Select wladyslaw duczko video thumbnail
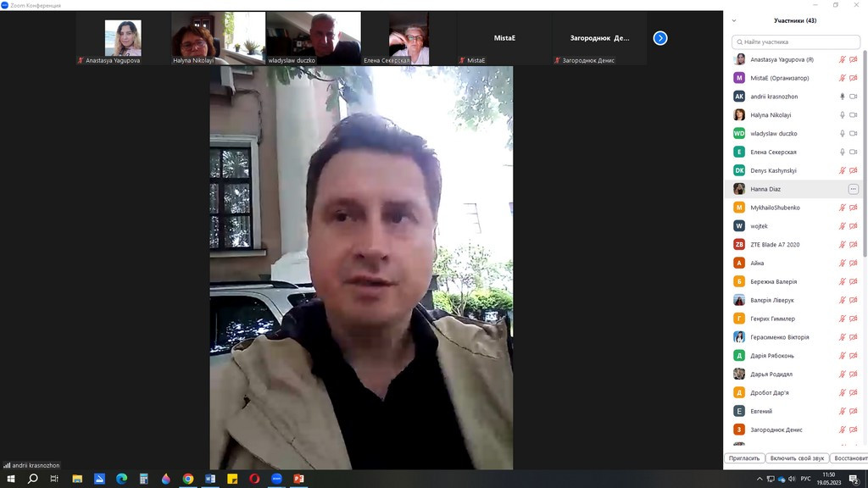Screen dimensions: 868x488 click(x=314, y=38)
